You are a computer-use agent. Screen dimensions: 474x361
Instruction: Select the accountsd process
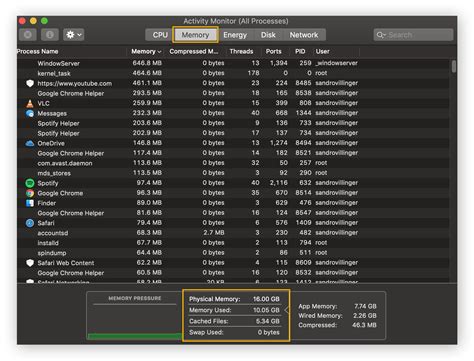(53, 233)
